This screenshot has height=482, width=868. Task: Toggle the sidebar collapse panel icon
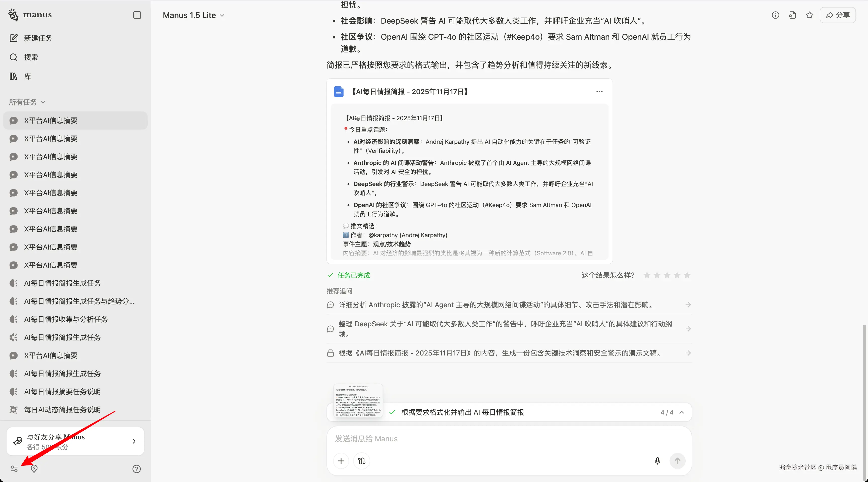point(137,15)
